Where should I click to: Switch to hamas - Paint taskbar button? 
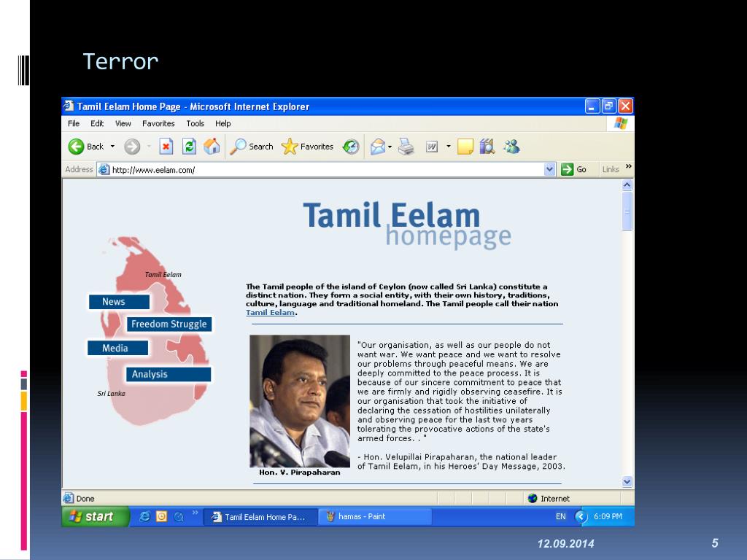click(x=376, y=517)
